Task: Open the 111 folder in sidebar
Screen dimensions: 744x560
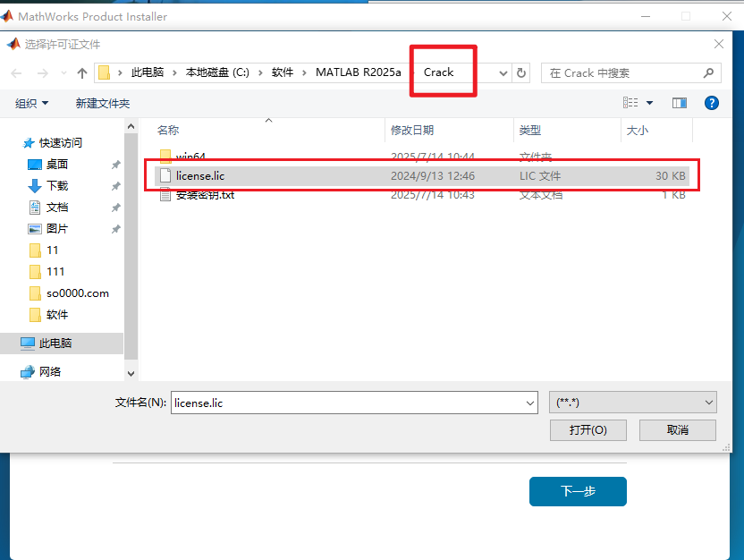Action: tap(55, 271)
